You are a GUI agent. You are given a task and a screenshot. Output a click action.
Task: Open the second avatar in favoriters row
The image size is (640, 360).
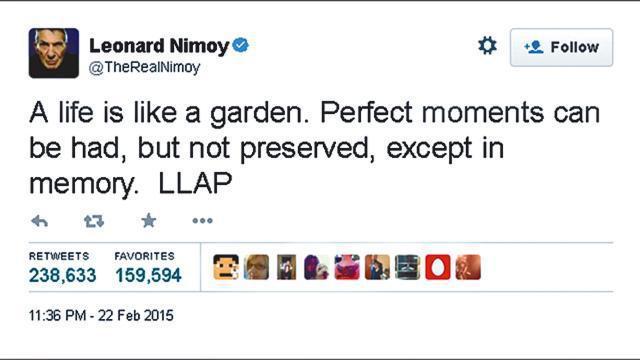tap(256, 267)
